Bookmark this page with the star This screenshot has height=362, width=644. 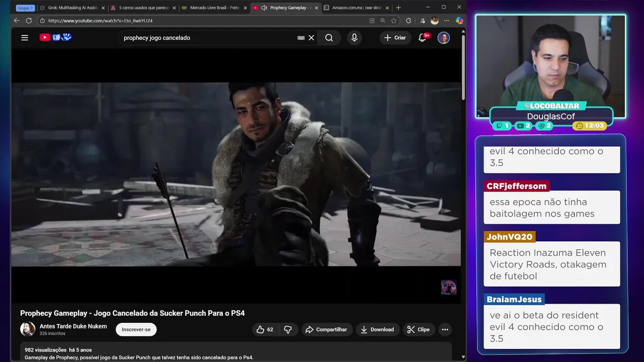(394, 21)
